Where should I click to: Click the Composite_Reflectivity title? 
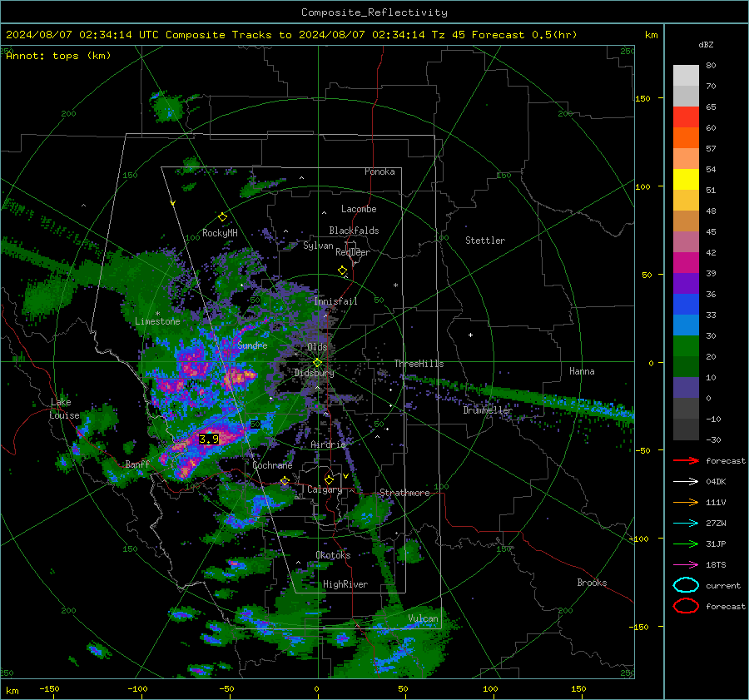point(374,12)
